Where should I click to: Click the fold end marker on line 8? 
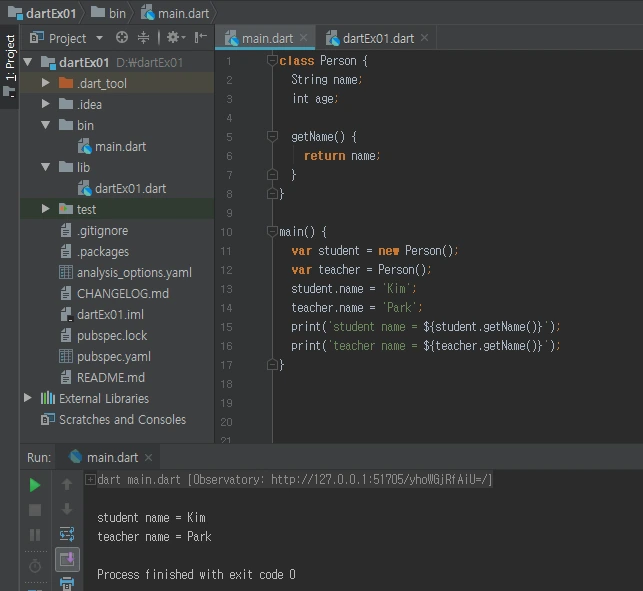pos(272,194)
